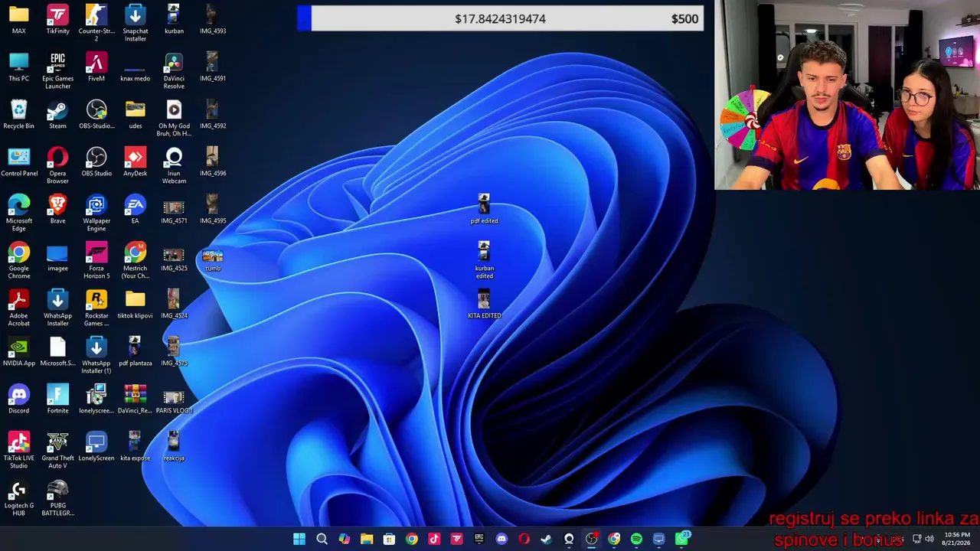Open Microsoft Store from the taskbar
This screenshot has width=980, height=551.
tap(389, 539)
